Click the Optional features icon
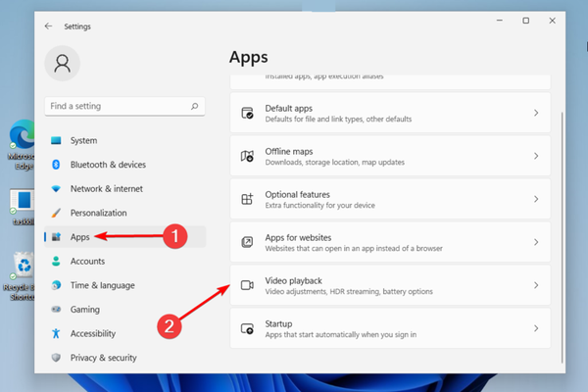This screenshot has height=392, width=588. pyautogui.click(x=248, y=199)
